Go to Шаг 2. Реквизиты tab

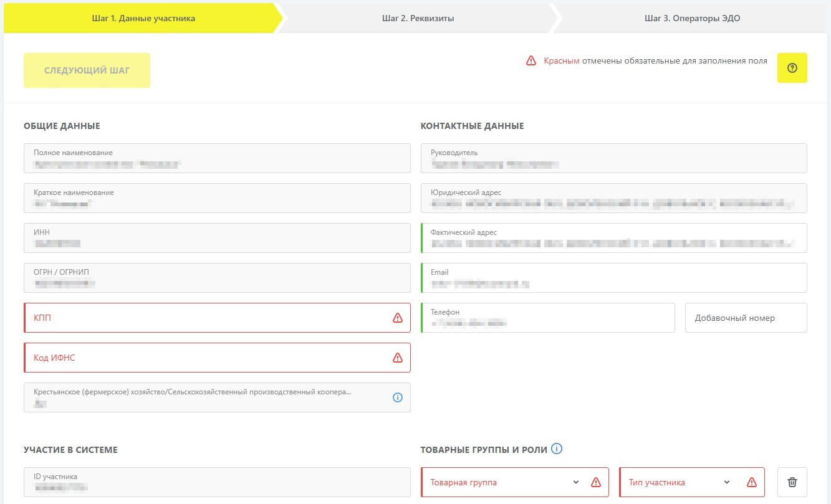point(418,18)
